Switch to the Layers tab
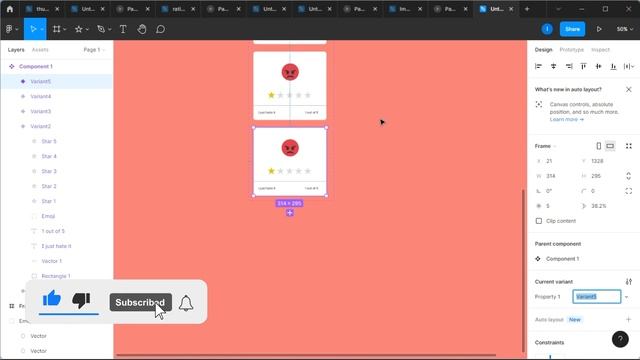Screen dimensions: 640x360 pos(16,50)
